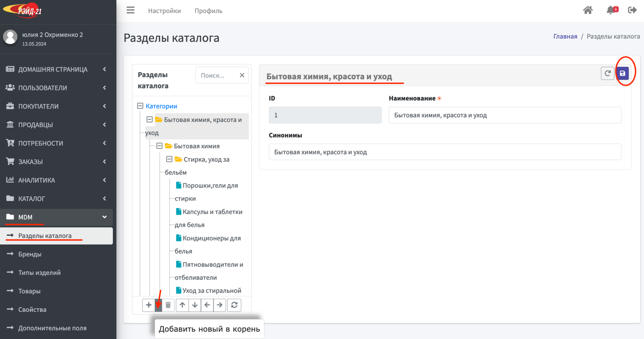
Task: Click the Покупатели briefcase icon
Action: coord(10,106)
